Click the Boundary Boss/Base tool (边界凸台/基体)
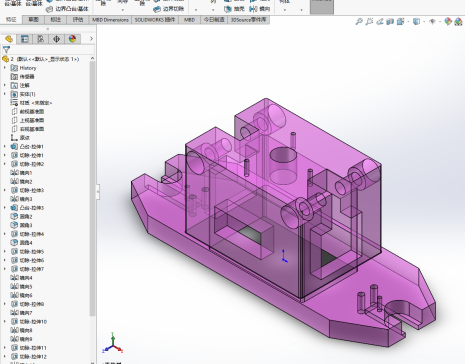Screen dimensions: 465x364 [x=68, y=9]
